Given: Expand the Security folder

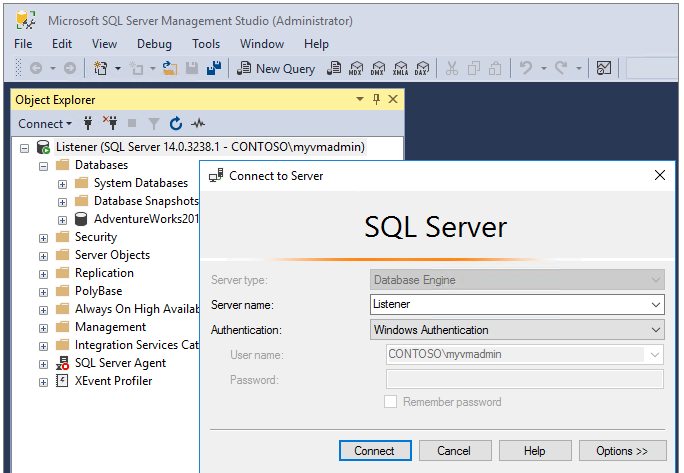Looking at the screenshot, I should [43, 238].
